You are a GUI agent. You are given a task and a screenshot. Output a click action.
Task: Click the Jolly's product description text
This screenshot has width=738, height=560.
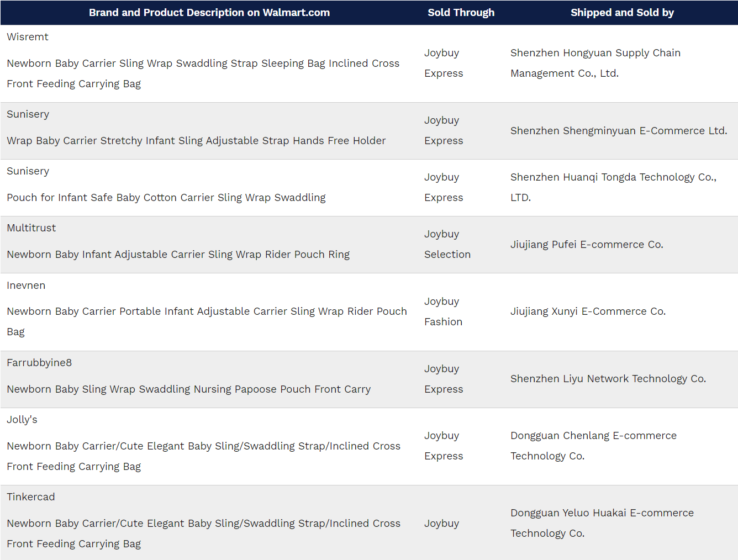point(203,456)
